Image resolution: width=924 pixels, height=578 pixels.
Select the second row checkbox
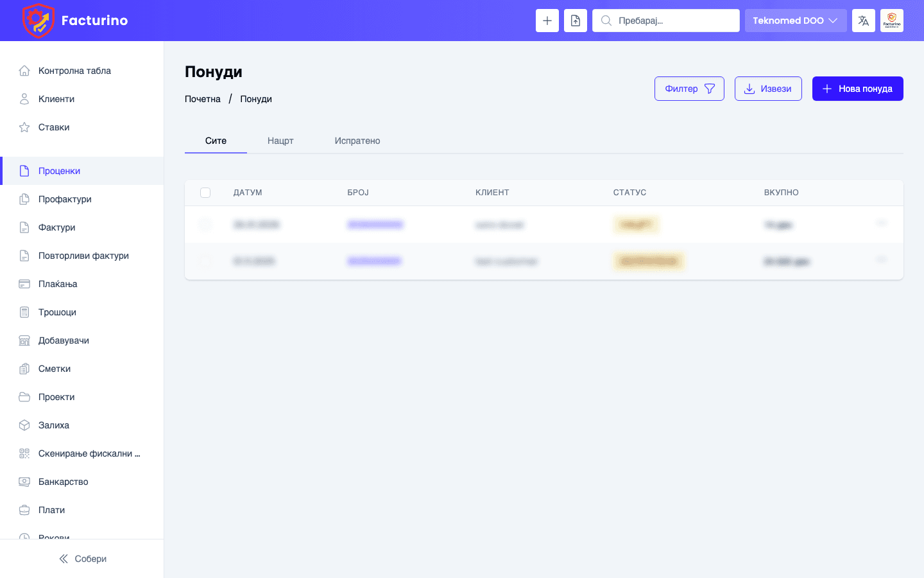[x=205, y=261]
